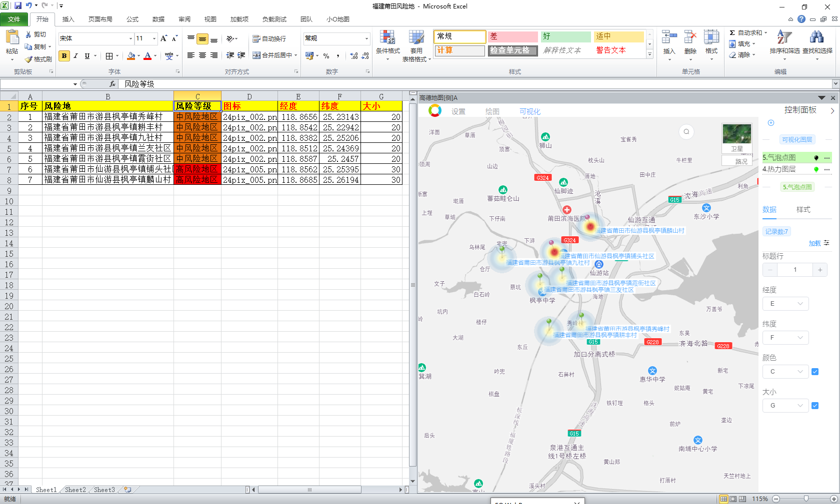The image size is (840, 504).
Task: Switch to the 样式 tab
Action: click(803, 210)
